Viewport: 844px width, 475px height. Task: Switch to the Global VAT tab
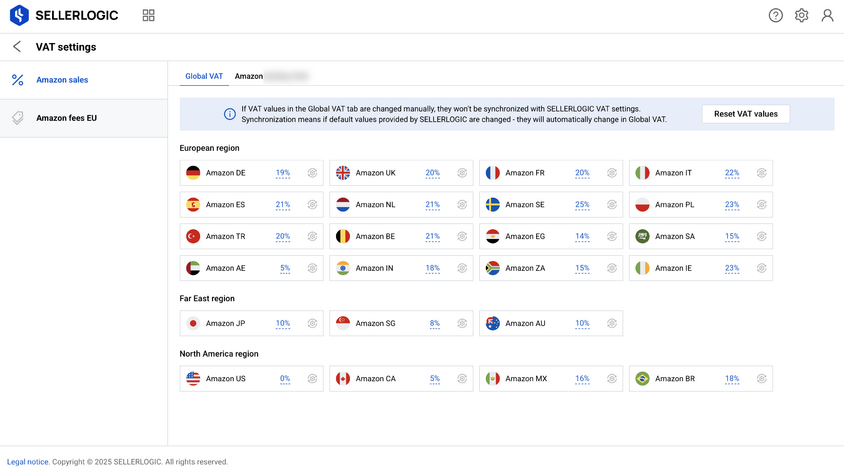pos(204,76)
